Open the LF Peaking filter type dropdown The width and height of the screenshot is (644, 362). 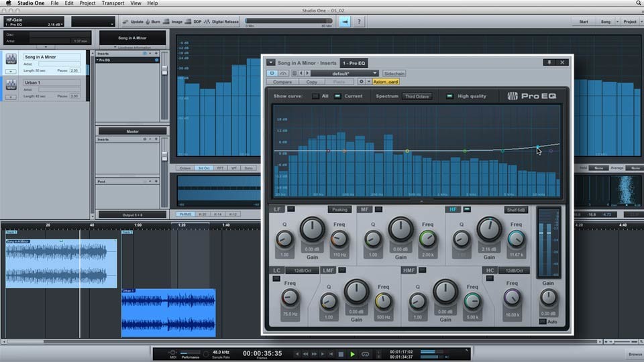339,209
